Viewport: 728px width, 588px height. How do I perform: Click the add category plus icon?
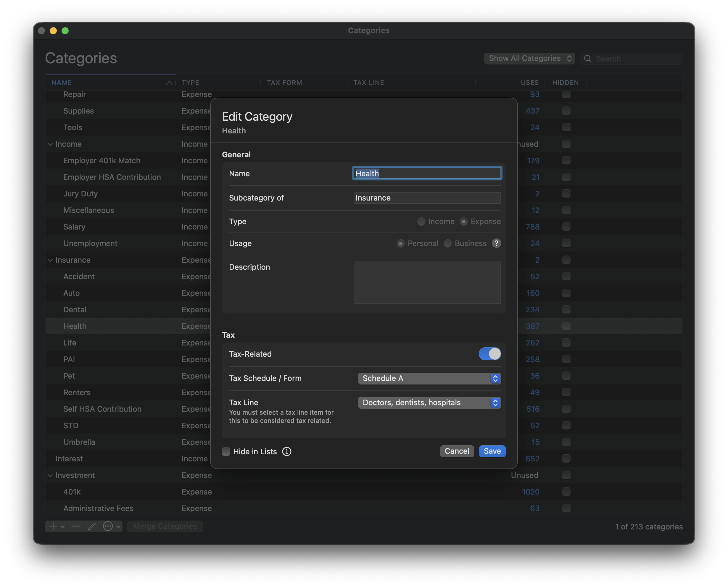[53, 526]
